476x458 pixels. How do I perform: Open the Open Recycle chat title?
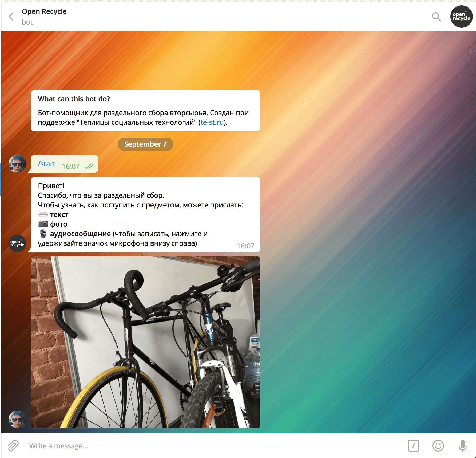[x=44, y=11]
